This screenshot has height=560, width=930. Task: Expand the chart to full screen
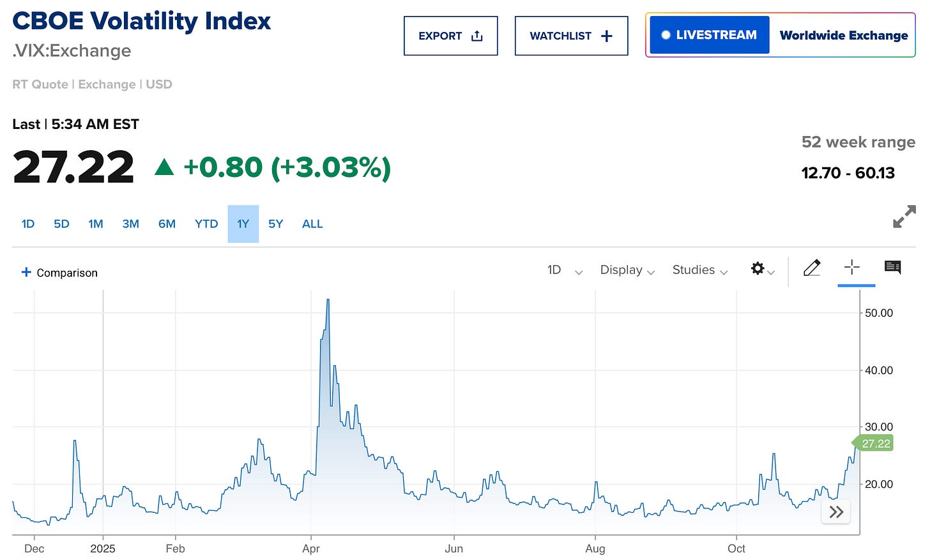pos(904,216)
